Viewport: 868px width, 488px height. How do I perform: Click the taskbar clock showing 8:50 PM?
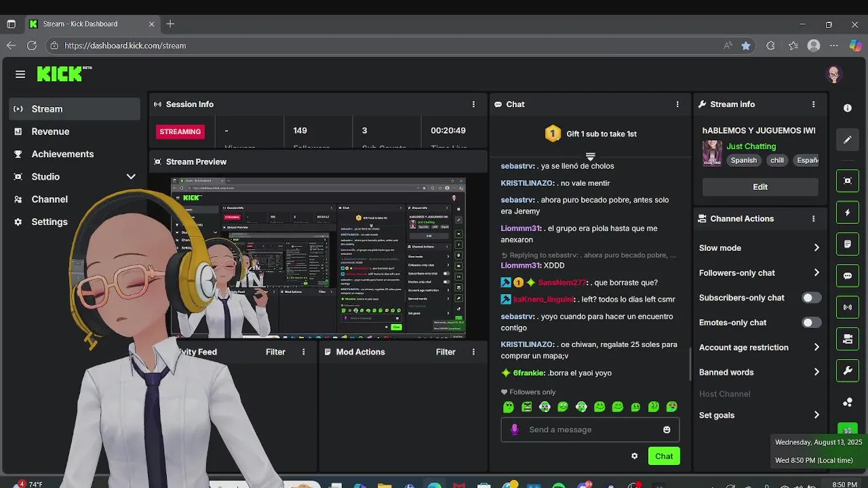[844, 485]
